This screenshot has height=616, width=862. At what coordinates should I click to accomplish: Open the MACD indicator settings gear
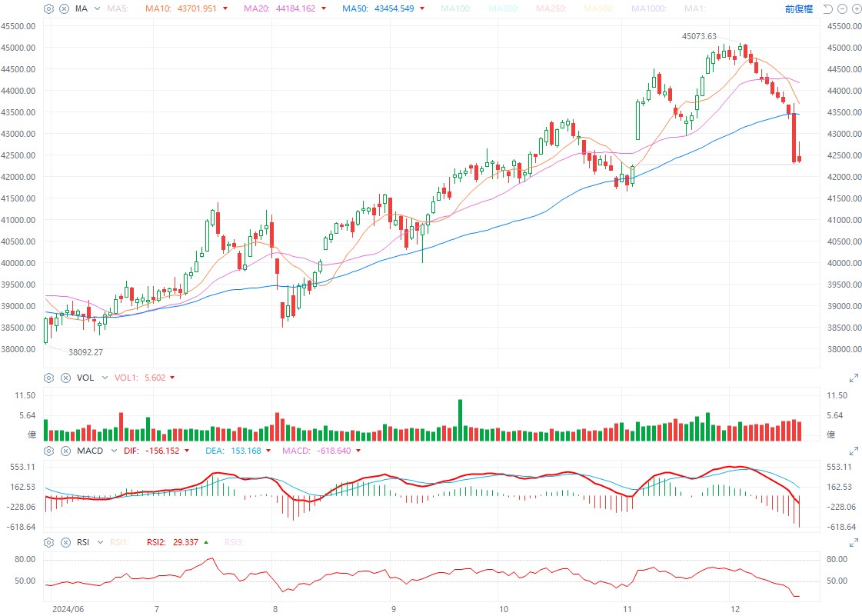coord(48,451)
